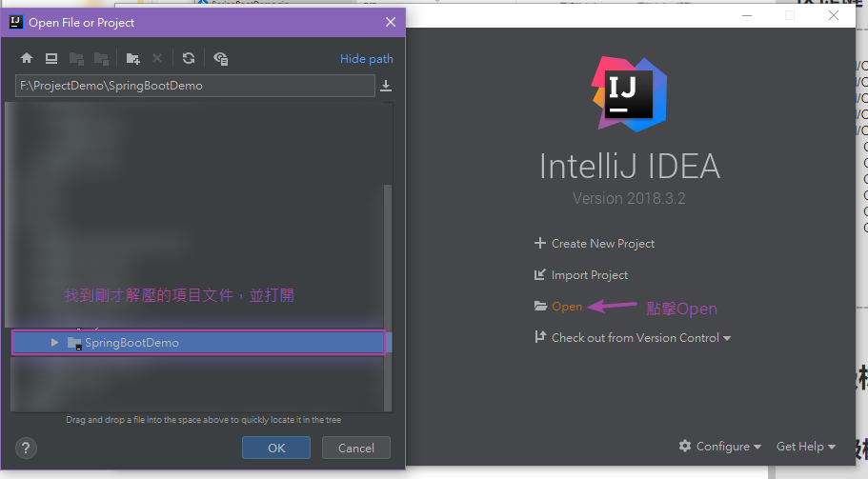Click the IntelliJ IDEA logo

(630, 94)
